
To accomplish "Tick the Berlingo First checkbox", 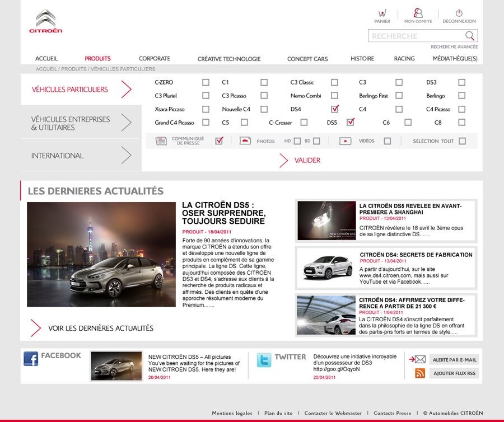I will [x=399, y=95].
